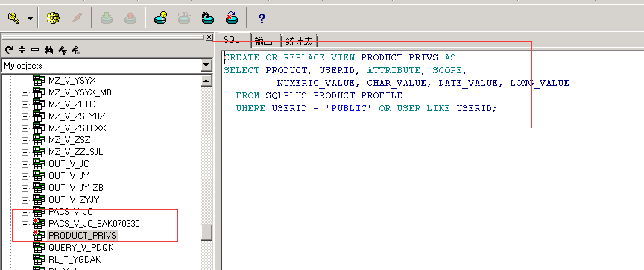644x270 pixels.
Task: Click the binoculars database find icon
Action: [x=208, y=18]
